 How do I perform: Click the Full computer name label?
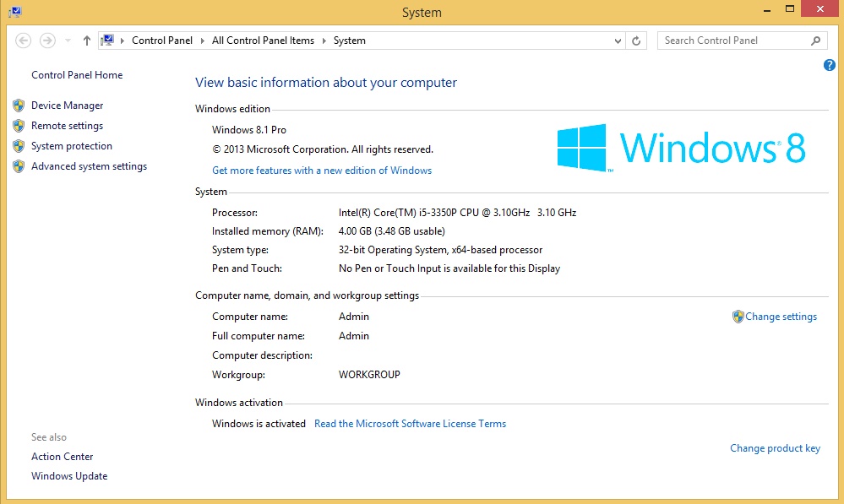click(259, 336)
